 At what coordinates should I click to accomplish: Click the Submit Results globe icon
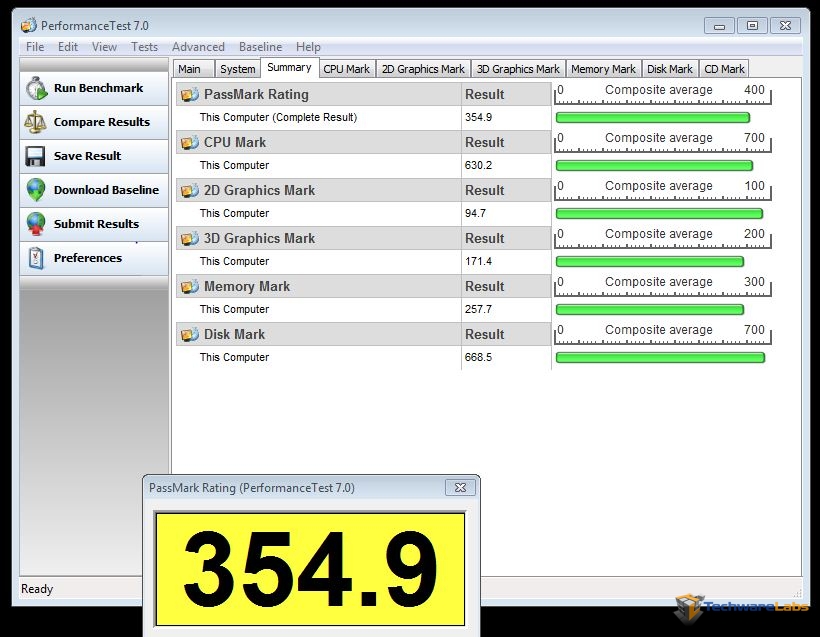(36, 224)
